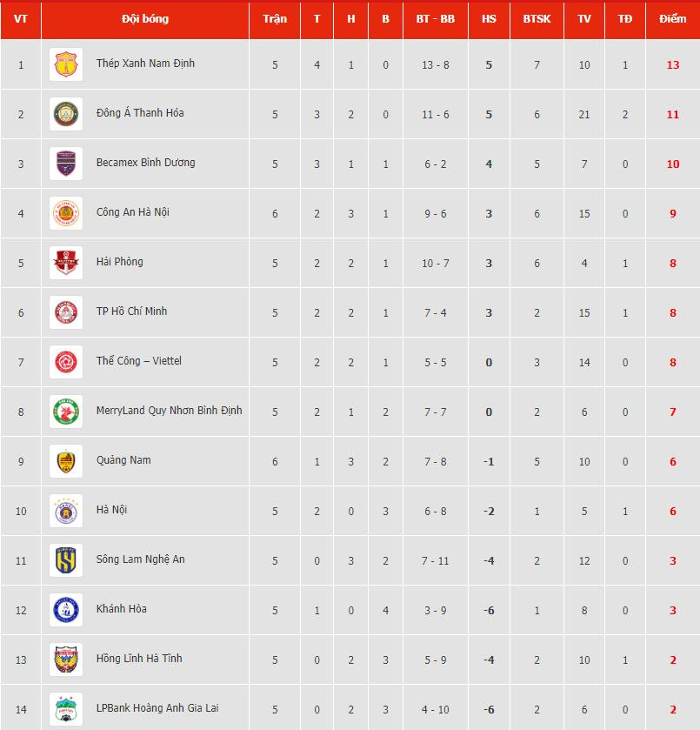Click the LPBank Hoàng Anh Gia Lai logo
The height and width of the screenshot is (730, 700).
tap(66, 709)
